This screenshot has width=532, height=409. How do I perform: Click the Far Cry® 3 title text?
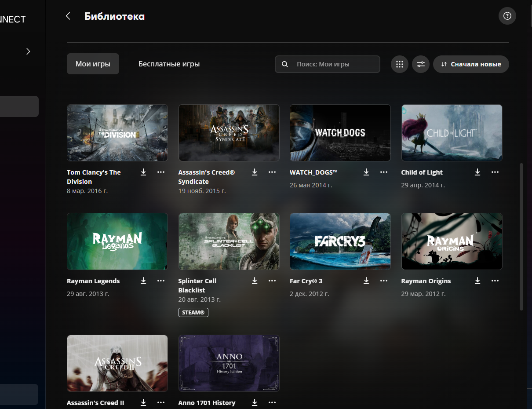pyautogui.click(x=306, y=281)
